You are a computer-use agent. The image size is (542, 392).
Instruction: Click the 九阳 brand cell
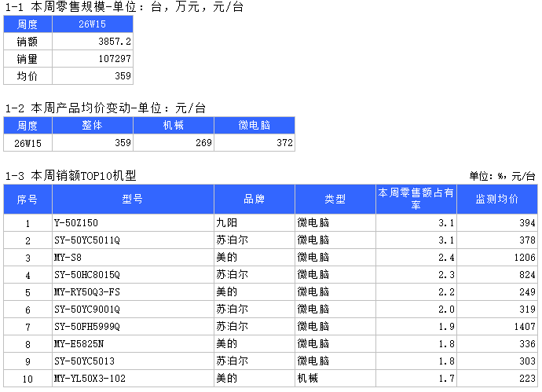pyautogui.click(x=255, y=222)
